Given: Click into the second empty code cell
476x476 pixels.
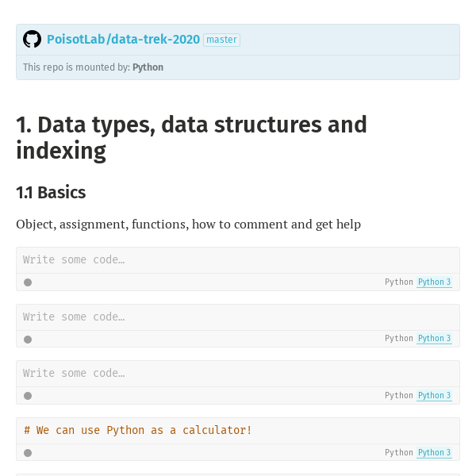Looking at the screenshot, I should click(x=238, y=317).
